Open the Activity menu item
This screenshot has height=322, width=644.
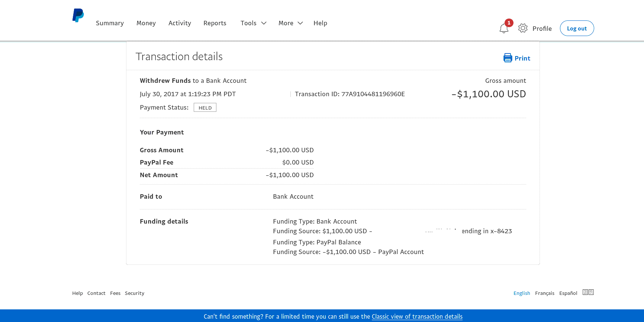pos(180,23)
